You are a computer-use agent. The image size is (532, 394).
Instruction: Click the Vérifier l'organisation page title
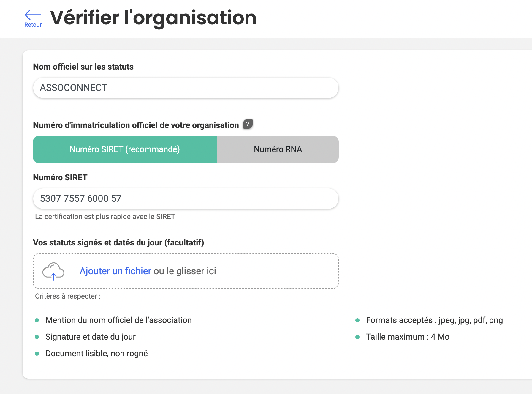153,18
